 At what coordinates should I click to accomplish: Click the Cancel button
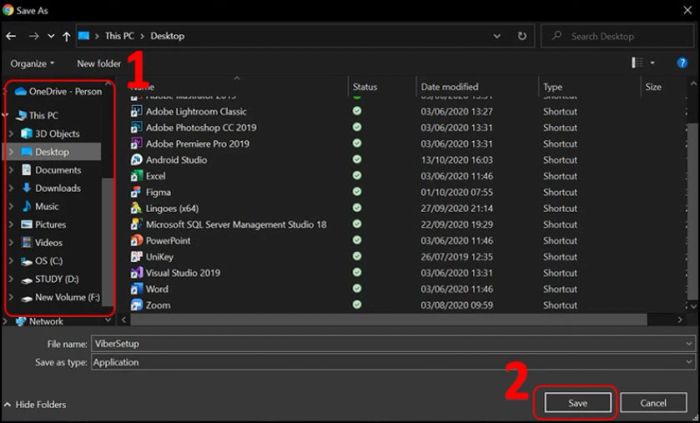point(653,403)
